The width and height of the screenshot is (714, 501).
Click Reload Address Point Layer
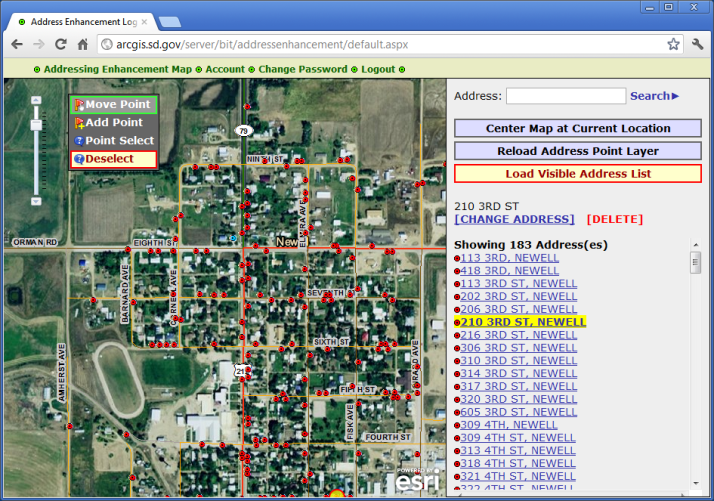578,151
